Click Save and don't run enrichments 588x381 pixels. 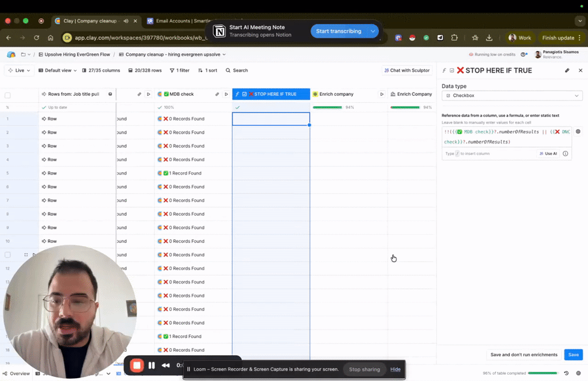tap(524, 355)
